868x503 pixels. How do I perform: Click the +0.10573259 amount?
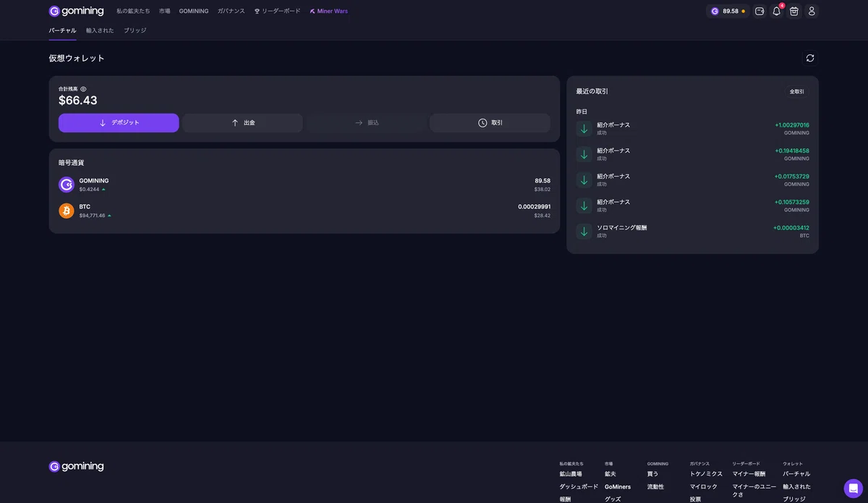[x=792, y=202]
